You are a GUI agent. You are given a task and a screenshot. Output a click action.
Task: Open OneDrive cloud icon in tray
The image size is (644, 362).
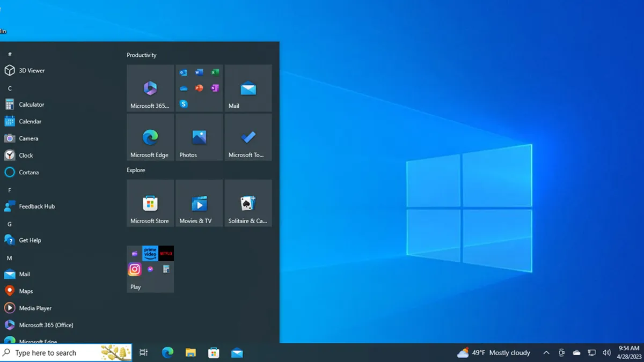pos(576,353)
